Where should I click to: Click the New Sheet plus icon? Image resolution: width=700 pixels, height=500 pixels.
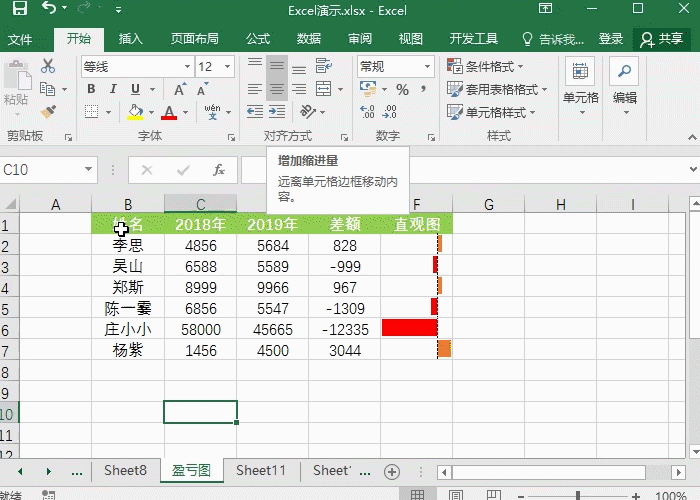click(x=392, y=471)
